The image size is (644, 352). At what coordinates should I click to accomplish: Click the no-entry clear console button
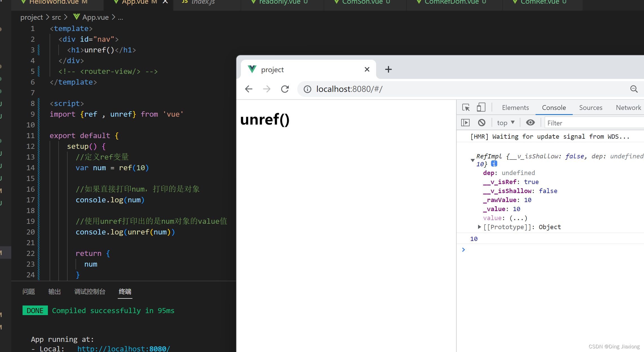[x=482, y=123]
